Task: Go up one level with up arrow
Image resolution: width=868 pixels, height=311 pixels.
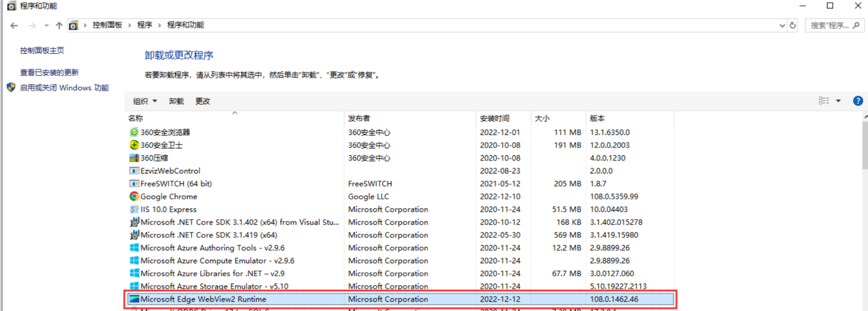Action: tap(59, 25)
